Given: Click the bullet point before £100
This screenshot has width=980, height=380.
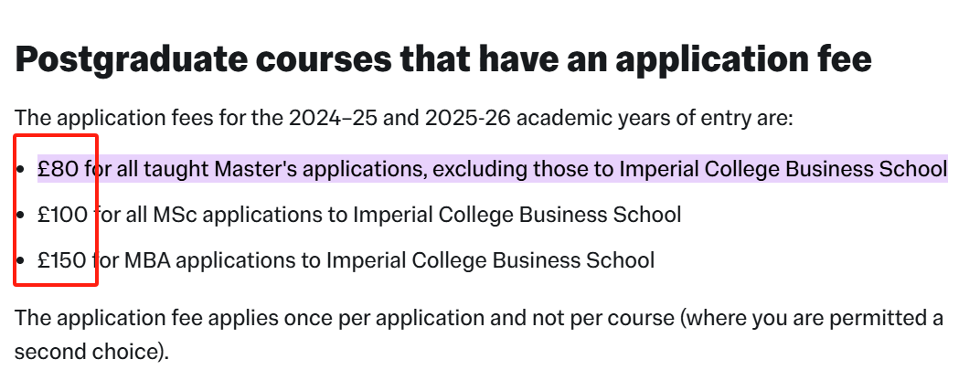Looking at the screenshot, I should 20,216.
